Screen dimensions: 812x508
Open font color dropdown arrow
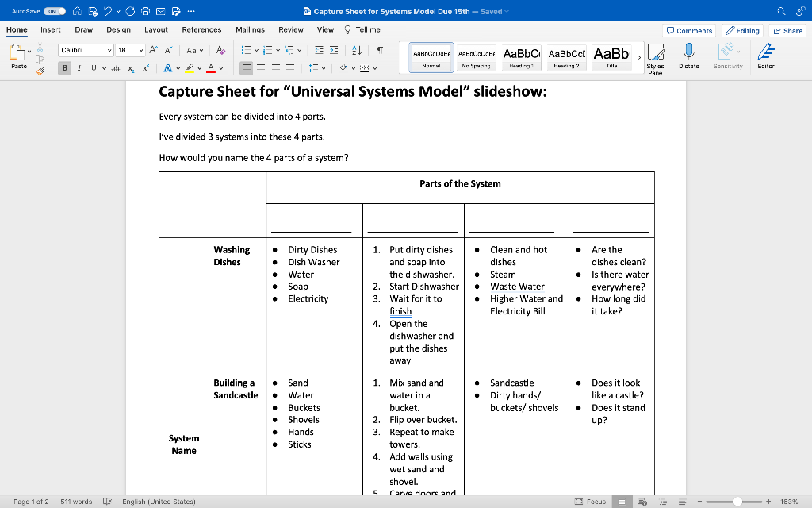pyautogui.click(x=221, y=68)
